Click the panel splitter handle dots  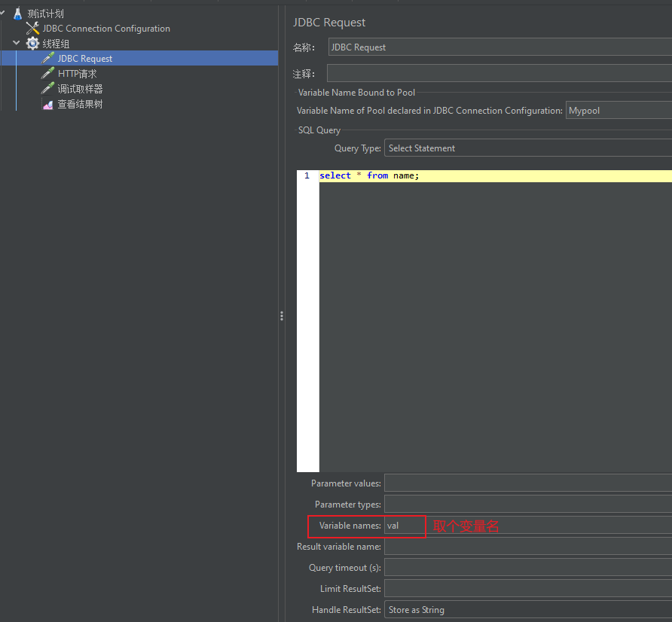pos(282,316)
